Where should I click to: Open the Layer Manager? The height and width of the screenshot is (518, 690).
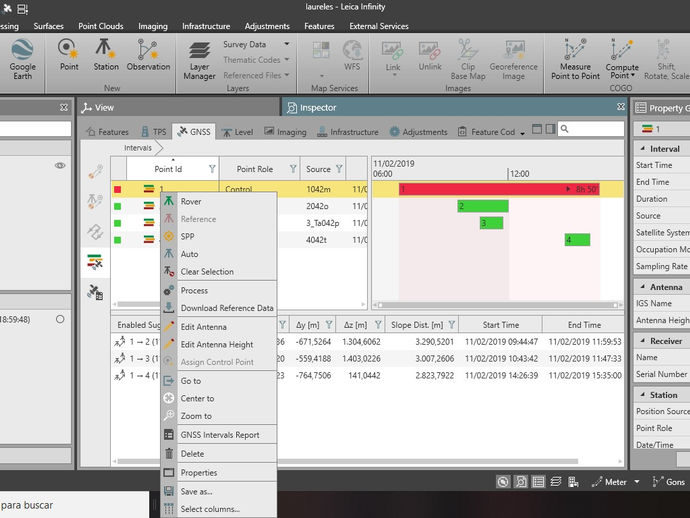[199, 60]
